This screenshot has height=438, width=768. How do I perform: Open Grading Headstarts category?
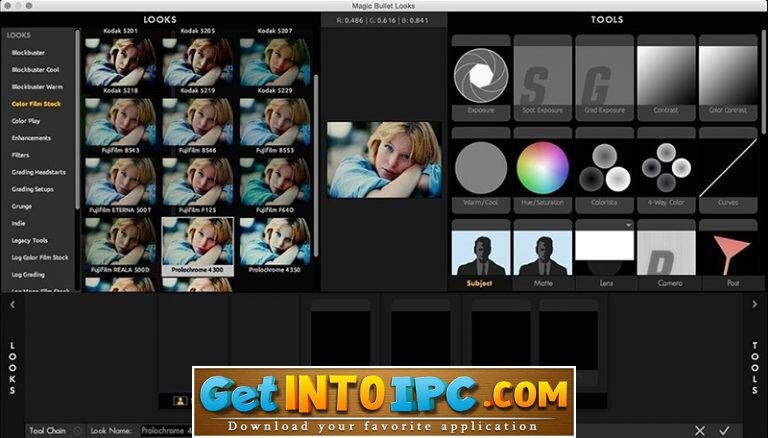coord(39,172)
